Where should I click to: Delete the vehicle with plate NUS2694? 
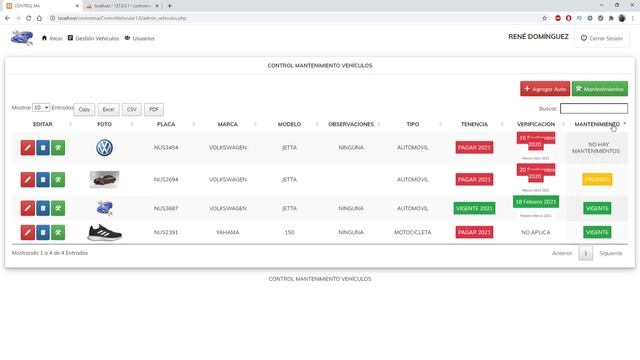point(43,180)
